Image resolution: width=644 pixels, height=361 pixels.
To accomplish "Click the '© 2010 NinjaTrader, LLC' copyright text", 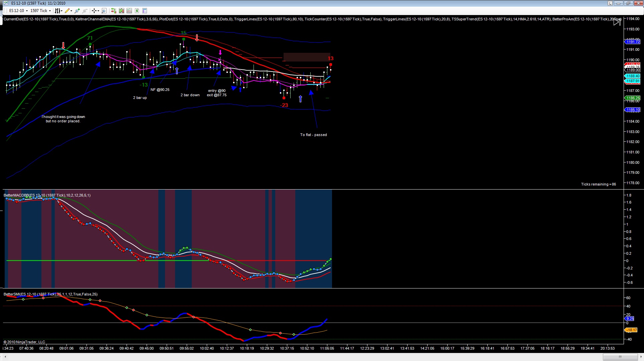I will coord(24,342).
